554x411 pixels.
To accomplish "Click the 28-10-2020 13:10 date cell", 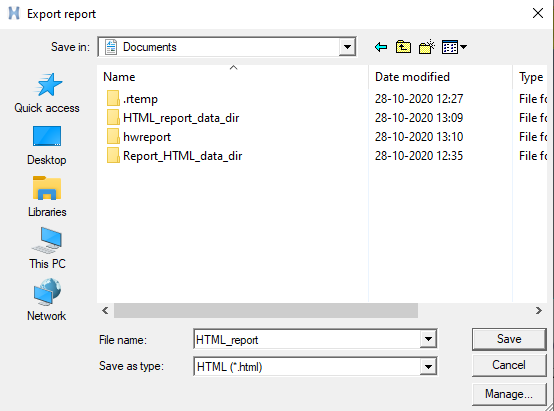I will [419, 137].
